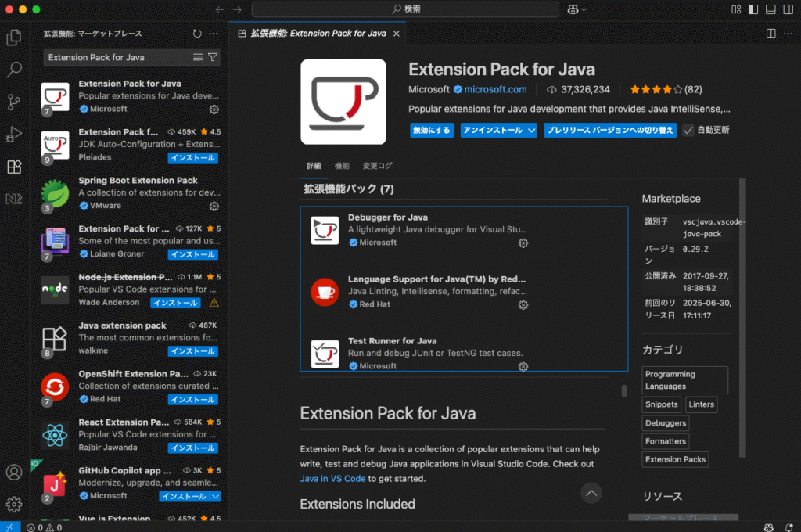Install Loiane Groner's Extension Pack

click(193, 254)
